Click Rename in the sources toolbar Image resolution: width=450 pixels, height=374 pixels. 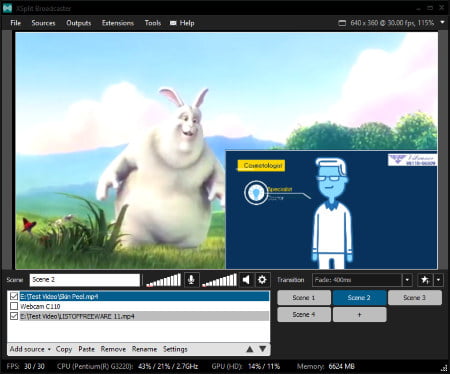tap(144, 349)
